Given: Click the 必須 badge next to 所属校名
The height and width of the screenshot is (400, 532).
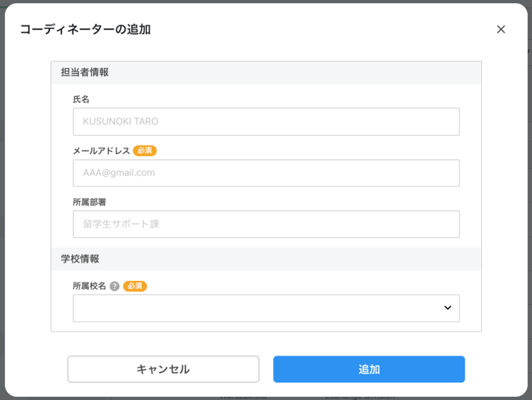Looking at the screenshot, I should [x=135, y=286].
